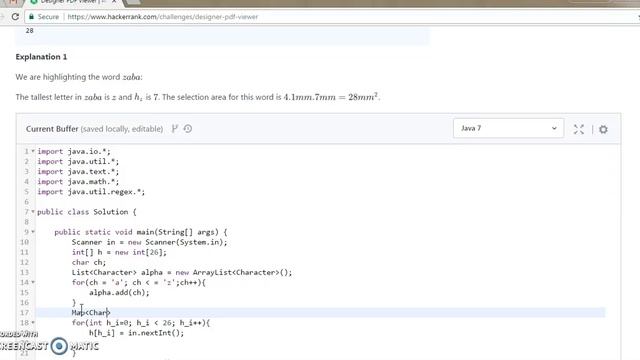Click line 'import java.math.*;'
This screenshot has height=360, width=640.
coord(78,182)
